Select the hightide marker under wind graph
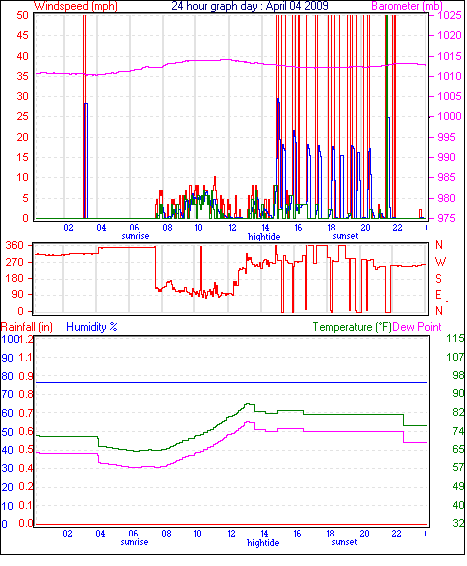Image resolution: width=467 pixels, height=566 pixels. point(264,237)
